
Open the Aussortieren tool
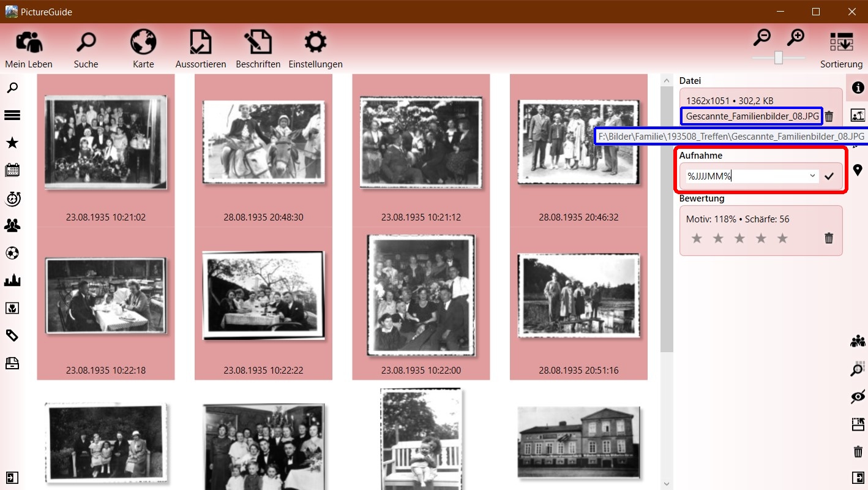(x=201, y=49)
